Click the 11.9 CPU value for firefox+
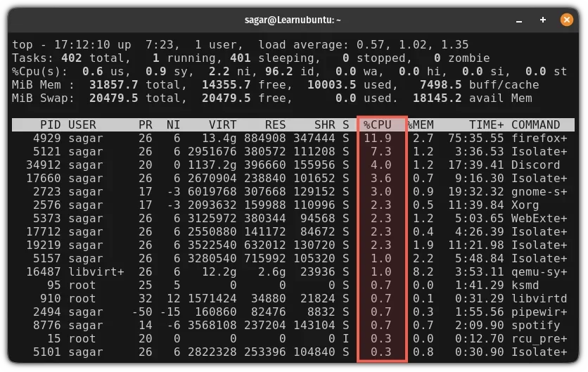The width and height of the screenshot is (588, 372). click(377, 139)
